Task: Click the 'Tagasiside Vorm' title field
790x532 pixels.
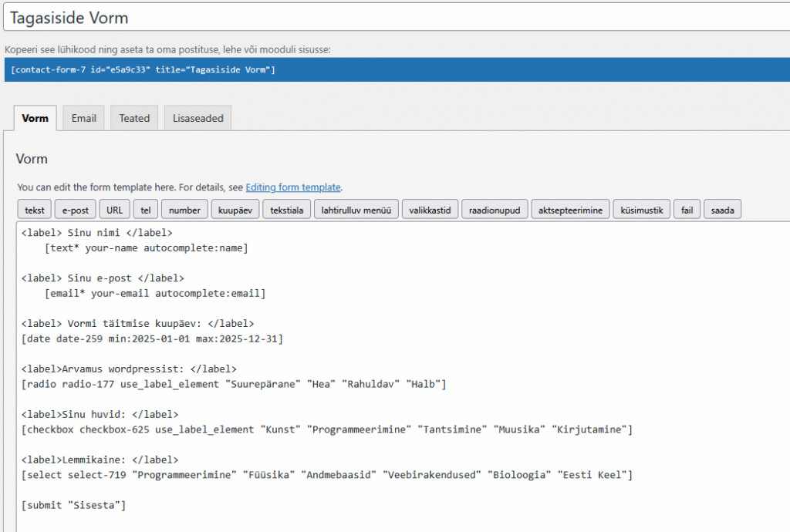Action: (386, 17)
